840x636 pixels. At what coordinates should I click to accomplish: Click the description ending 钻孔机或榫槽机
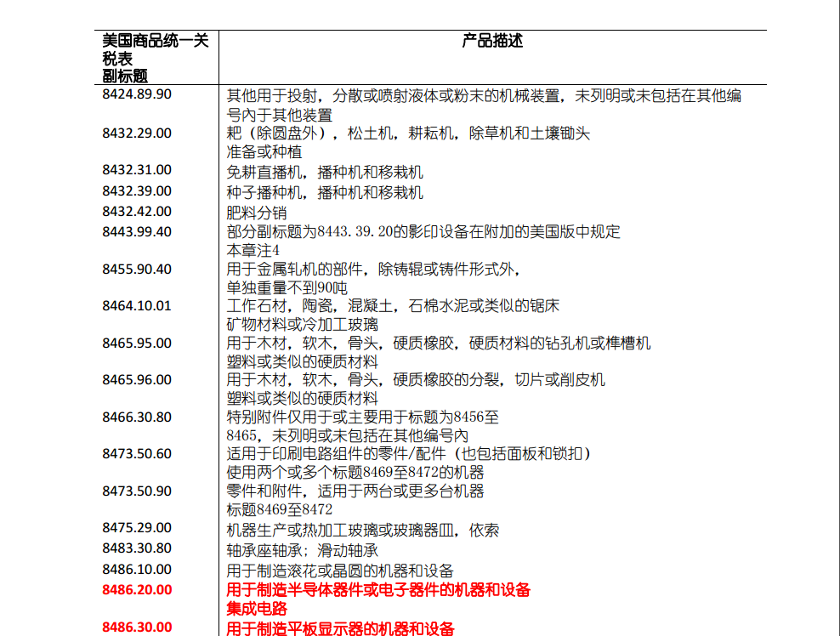pos(438,344)
